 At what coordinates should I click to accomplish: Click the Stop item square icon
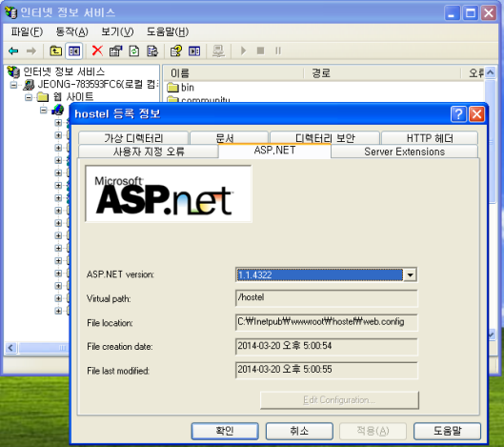coord(261,51)
